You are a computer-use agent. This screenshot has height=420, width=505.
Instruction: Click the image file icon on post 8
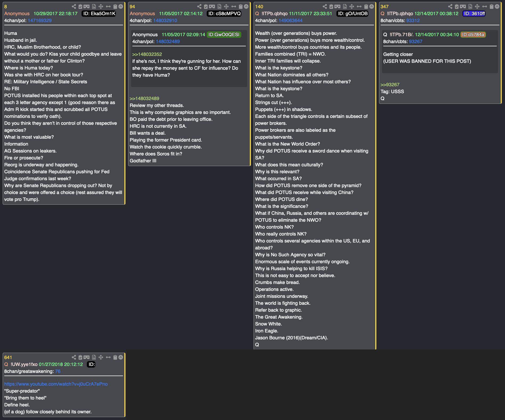[x=94, y=6]
